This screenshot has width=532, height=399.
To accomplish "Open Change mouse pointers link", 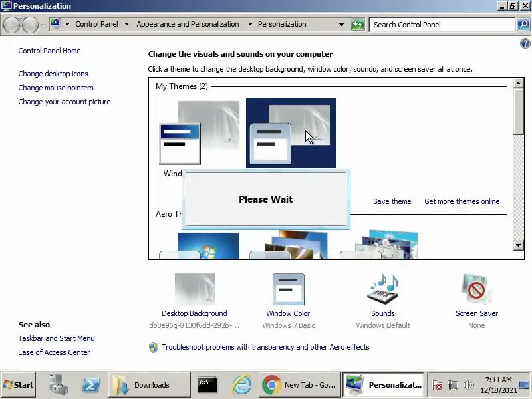I will [x=56, y=88].
